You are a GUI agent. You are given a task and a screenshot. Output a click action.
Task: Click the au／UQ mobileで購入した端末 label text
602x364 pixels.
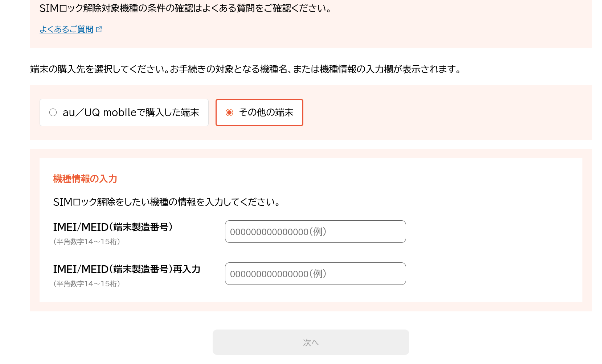[x=131, y=113]
